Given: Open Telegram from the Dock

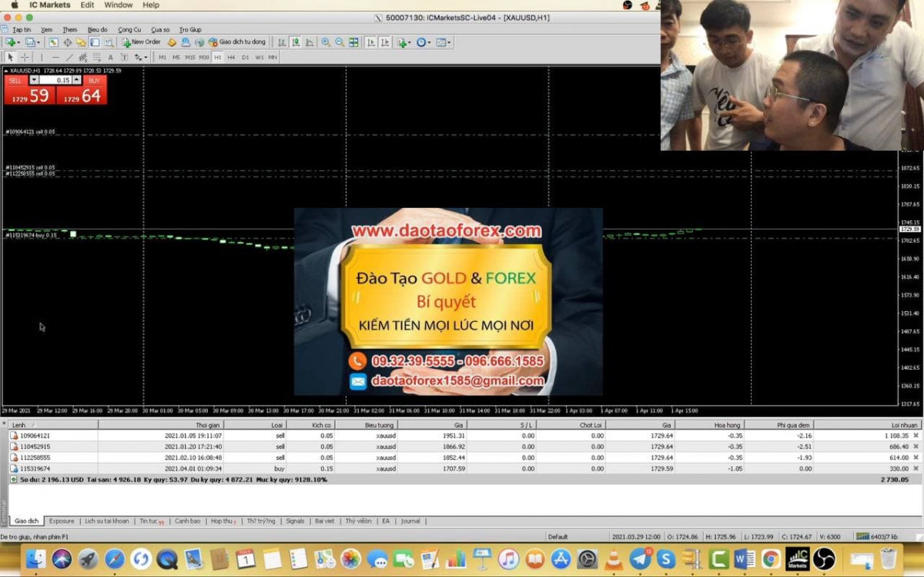Looking at the screenshot, I should [x=639, y=559].
